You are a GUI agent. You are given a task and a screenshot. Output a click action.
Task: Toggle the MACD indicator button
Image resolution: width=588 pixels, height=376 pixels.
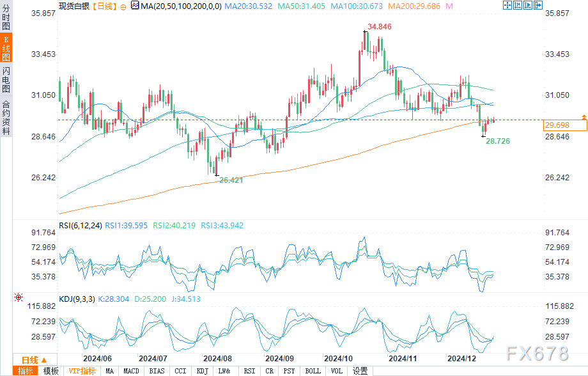(x=131, y=371)
